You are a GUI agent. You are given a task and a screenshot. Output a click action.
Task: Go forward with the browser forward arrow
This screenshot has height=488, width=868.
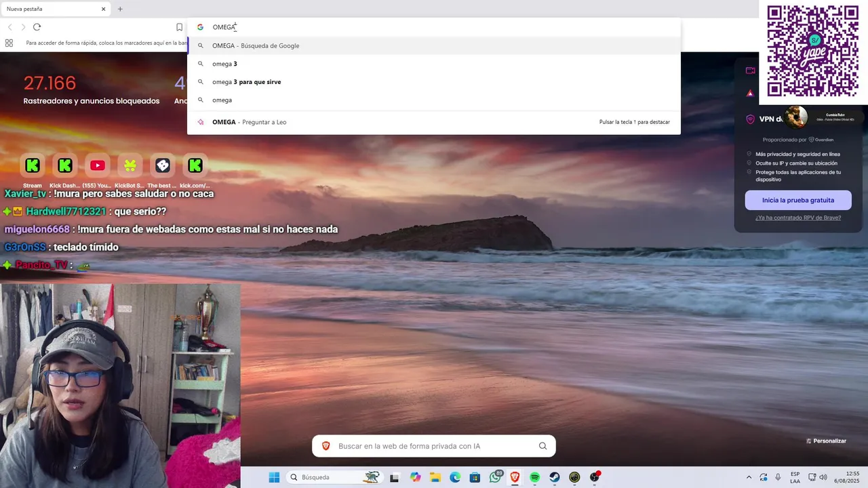pyautogui.click(x=23, y=27)
